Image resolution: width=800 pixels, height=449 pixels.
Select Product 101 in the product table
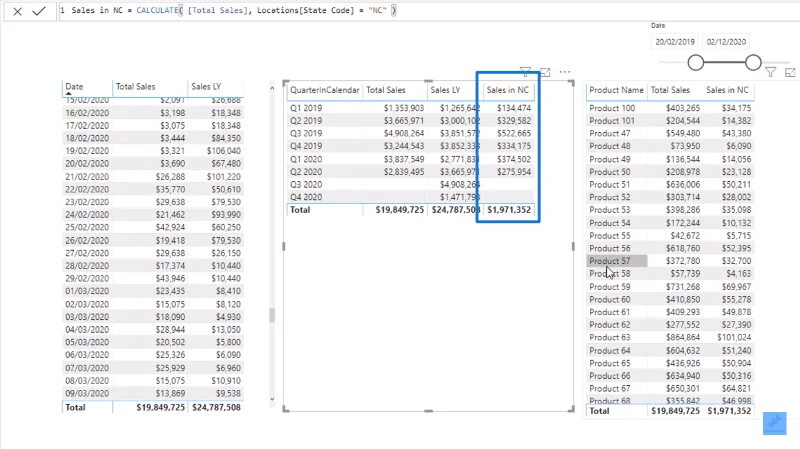612,121
